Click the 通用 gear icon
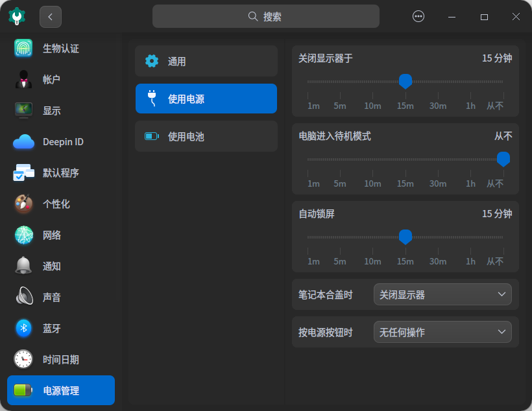This screenshot has width=532, height=411. (x=152, y=61)
